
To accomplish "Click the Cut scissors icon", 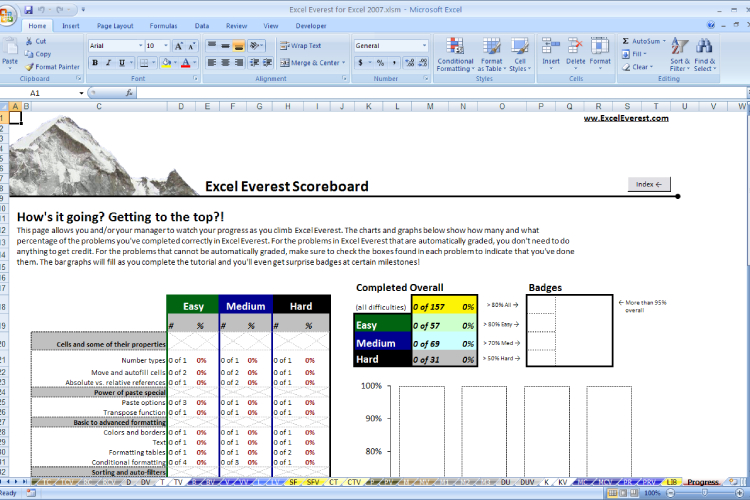I will 30,41.
